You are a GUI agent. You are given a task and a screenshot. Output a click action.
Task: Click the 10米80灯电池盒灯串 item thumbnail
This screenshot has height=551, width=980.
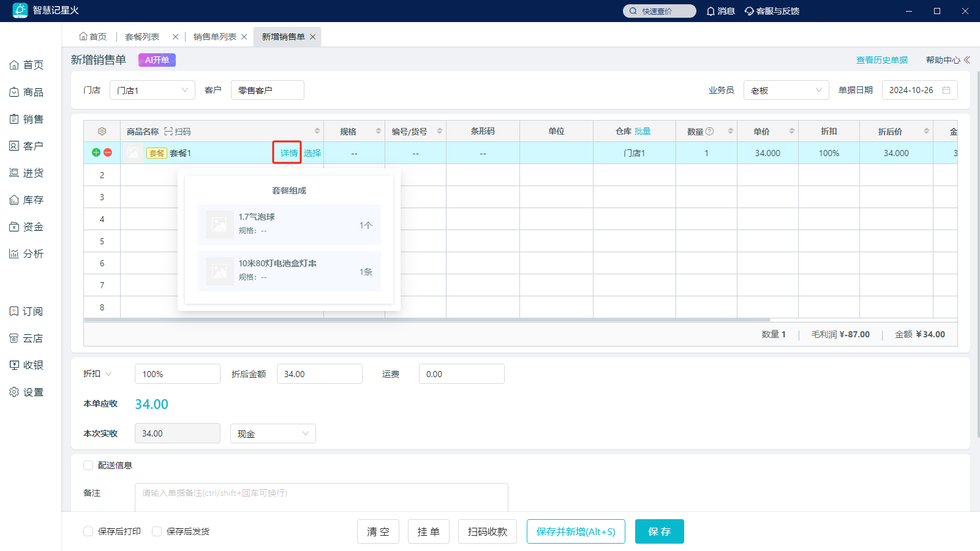(x=219, y=271)
